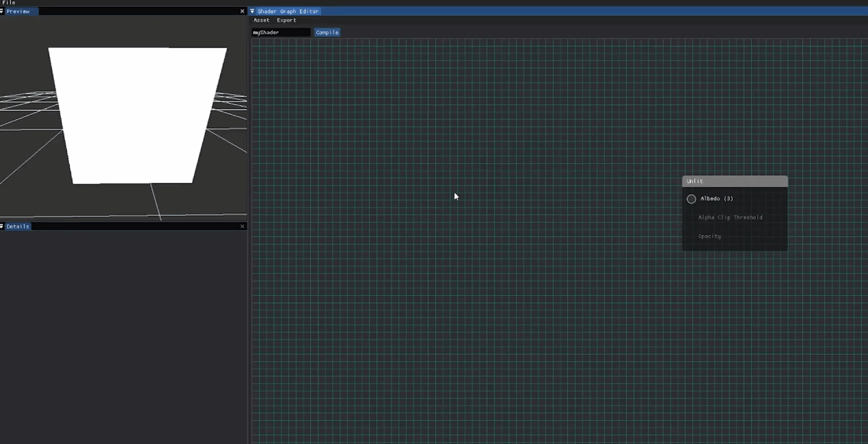
Task: Select the Details tab
Action: 18,226
